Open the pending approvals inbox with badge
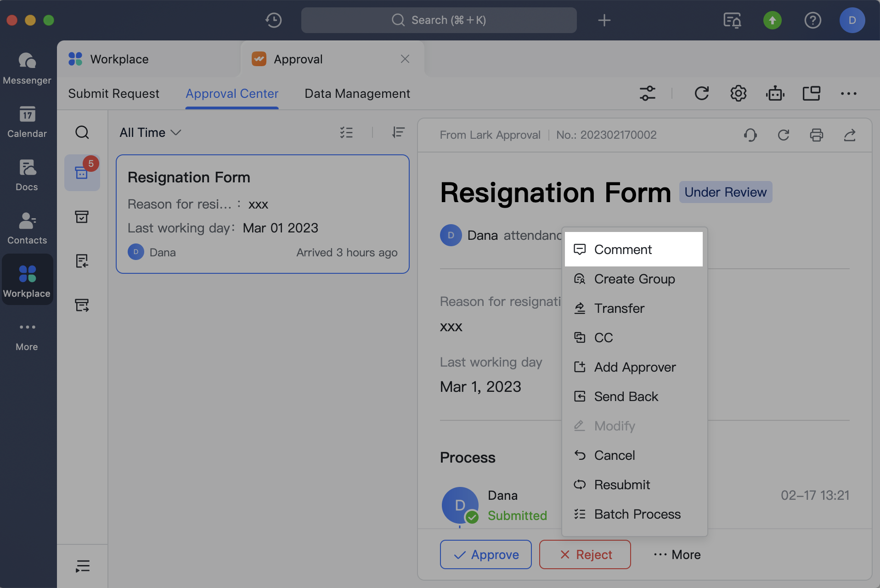Screen dimensions: 880x588 82,173
